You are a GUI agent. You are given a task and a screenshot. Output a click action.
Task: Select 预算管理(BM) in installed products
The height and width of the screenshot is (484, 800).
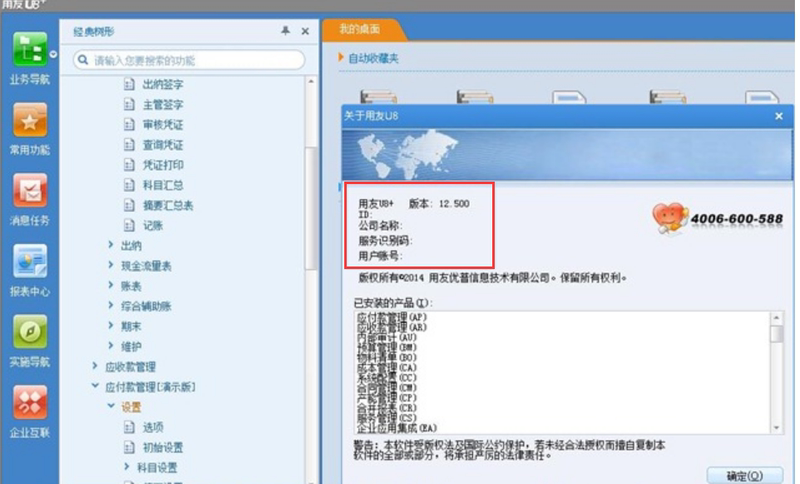click(386, 347)
